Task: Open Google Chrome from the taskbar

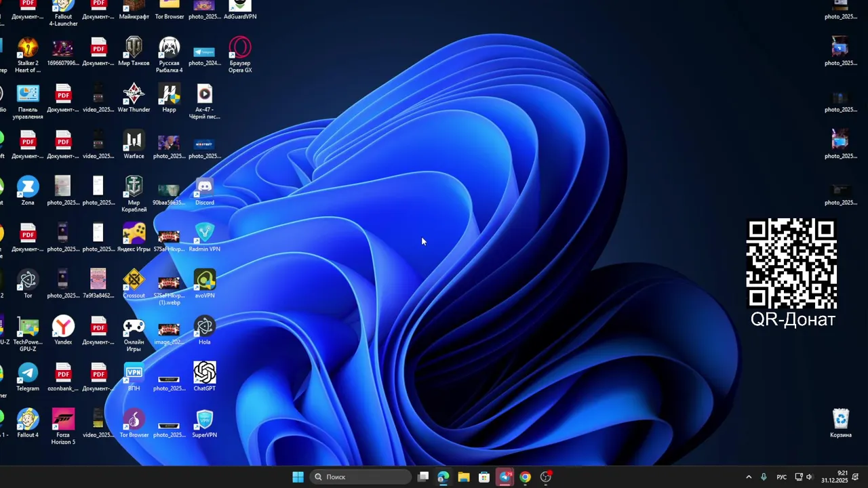Action: pos(525,477)
